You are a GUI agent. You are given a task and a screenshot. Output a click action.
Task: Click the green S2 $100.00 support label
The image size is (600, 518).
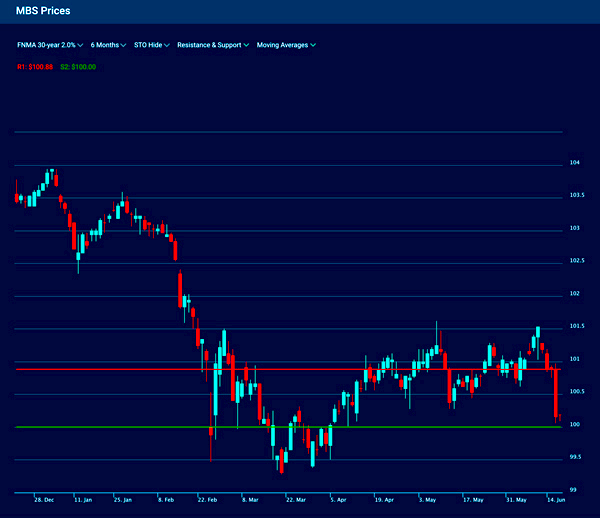78,67
